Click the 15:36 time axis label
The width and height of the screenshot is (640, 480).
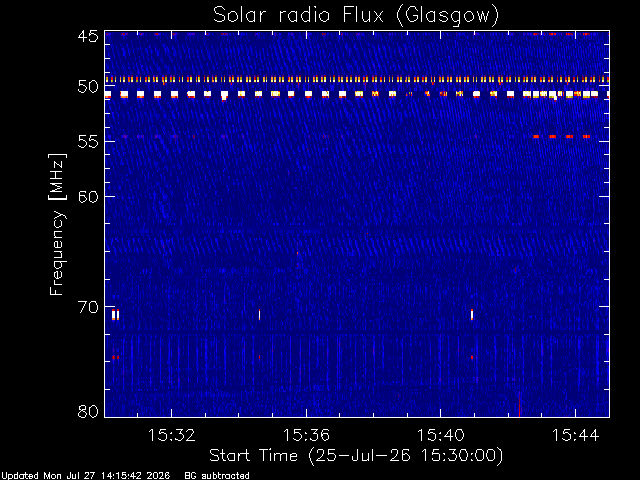pyautogui.click(x=306, y=435)
